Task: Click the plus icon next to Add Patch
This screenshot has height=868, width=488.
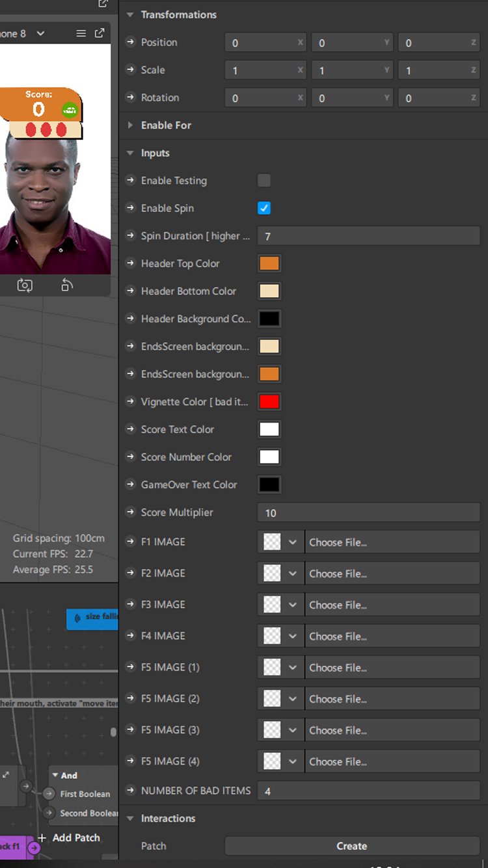Action: pos(42,838)
